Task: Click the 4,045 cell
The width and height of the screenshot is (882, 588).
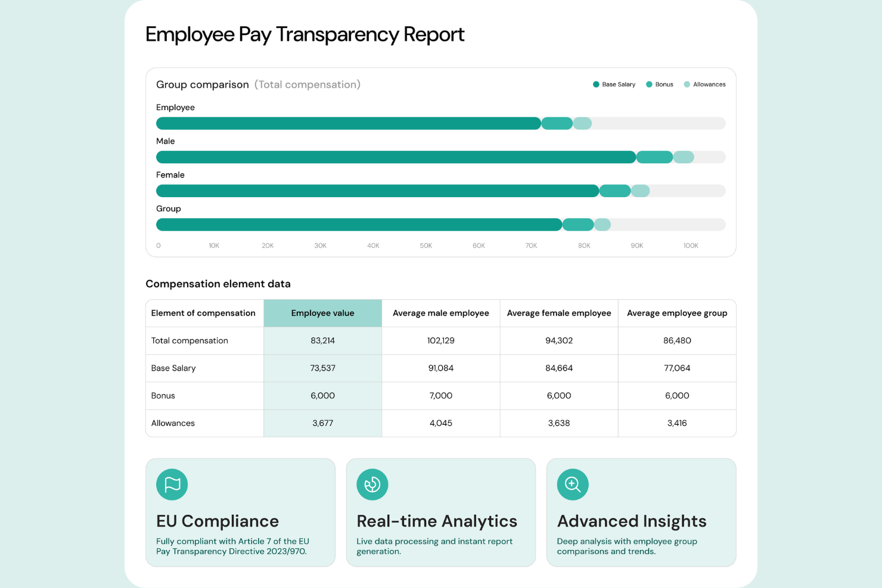Action: [x=441, y=423]
